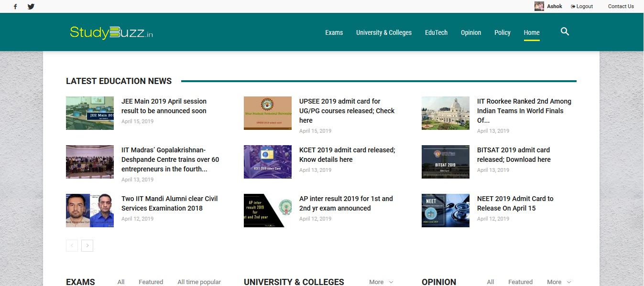
Task: Open the BITSAT 2019 thumbnail
Action: tap(446, 162)
